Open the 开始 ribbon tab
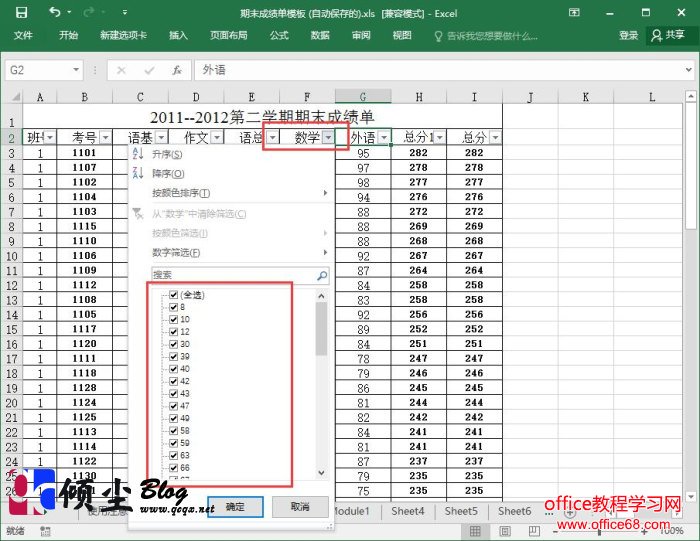The height and width of the screenshot is (541, 700). [68, 36]
